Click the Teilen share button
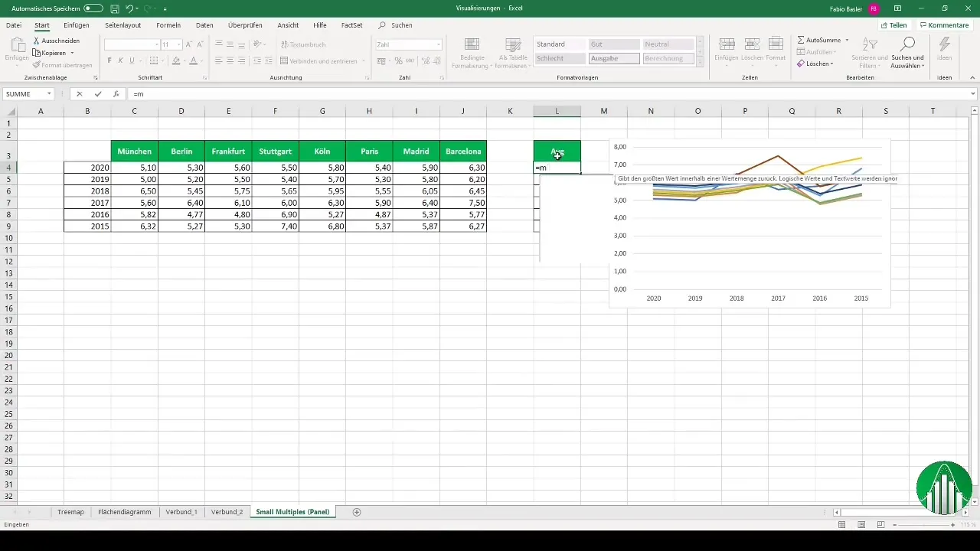 tap(893, 25)
